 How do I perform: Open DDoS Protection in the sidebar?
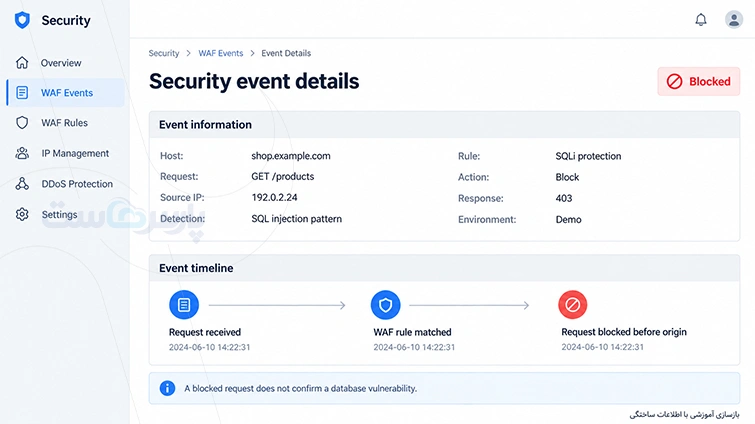(77, 184)
